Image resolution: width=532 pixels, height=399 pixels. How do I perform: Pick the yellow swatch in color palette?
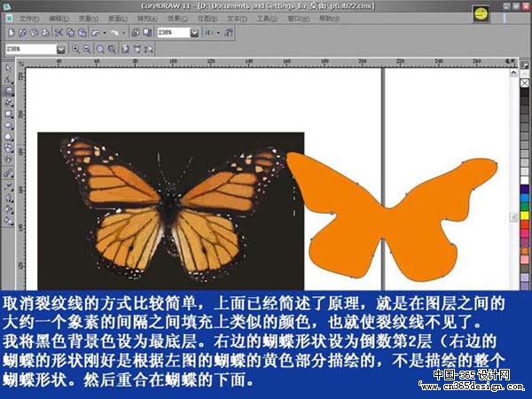click(x=525, y=215)
